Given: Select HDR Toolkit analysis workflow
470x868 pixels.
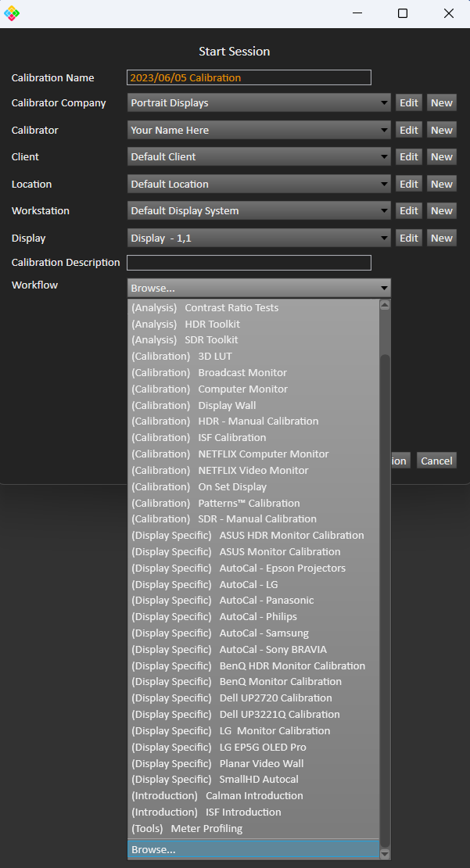Looking at the screenshot, I should click(x=253, y=324).
